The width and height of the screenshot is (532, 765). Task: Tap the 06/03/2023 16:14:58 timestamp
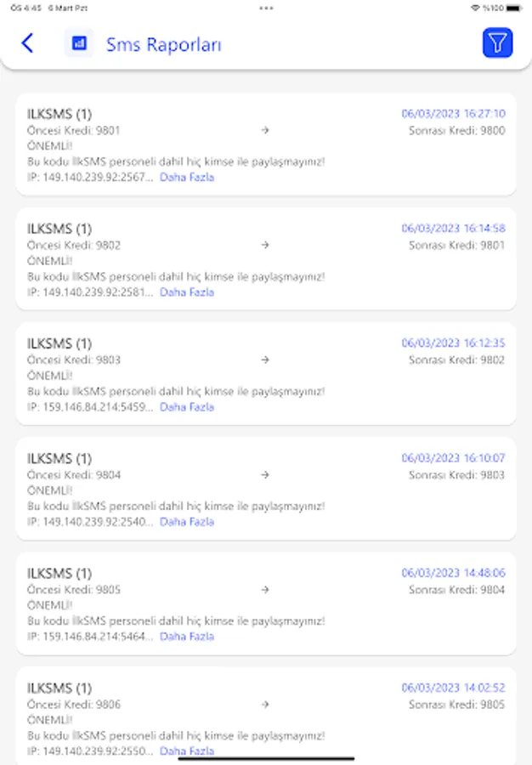[x=453, y=229]
